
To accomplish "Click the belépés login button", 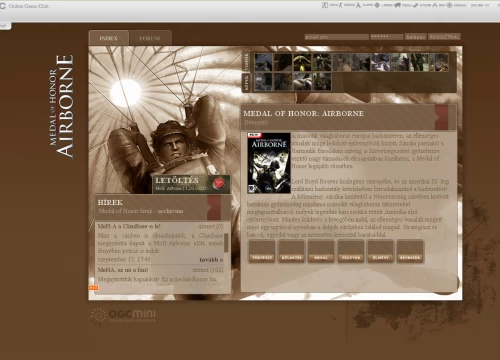I will point(416,37).
